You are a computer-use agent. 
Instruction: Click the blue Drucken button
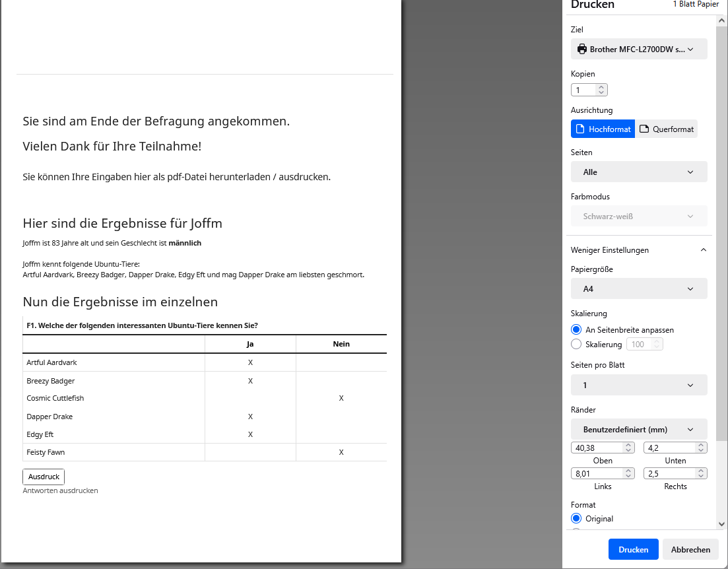(x=633, y=550)
